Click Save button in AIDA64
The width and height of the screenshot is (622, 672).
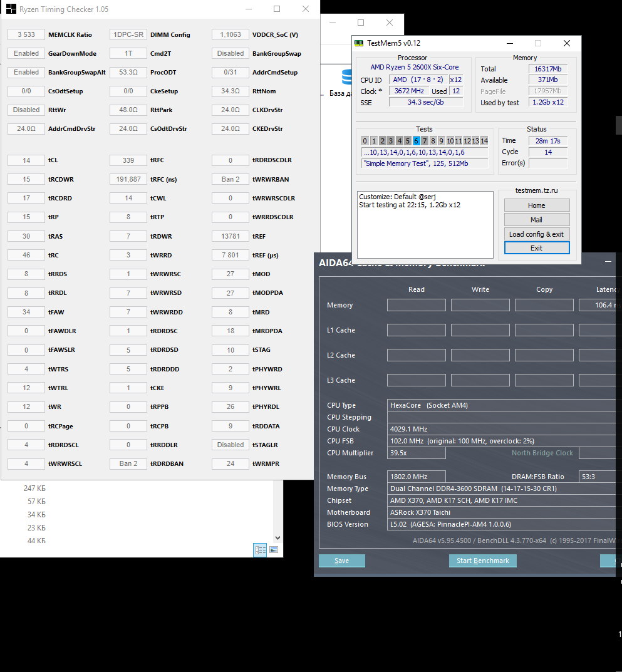[x=341, y=561]
